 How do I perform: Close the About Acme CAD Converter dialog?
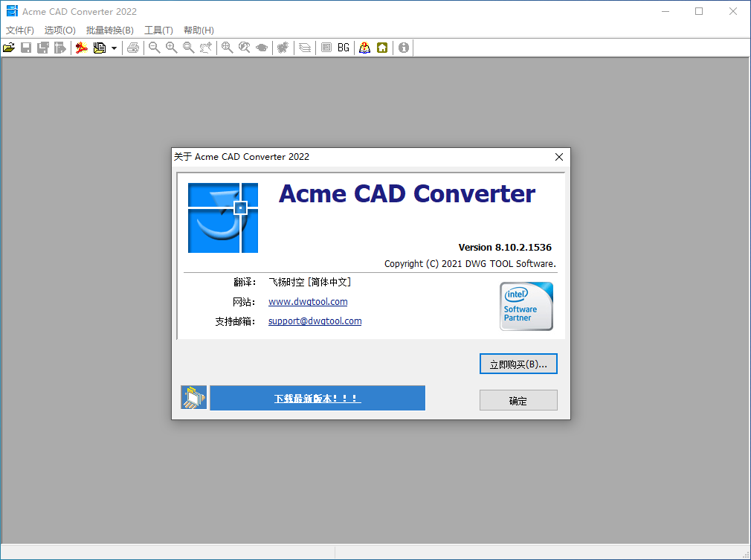point(558,157)
